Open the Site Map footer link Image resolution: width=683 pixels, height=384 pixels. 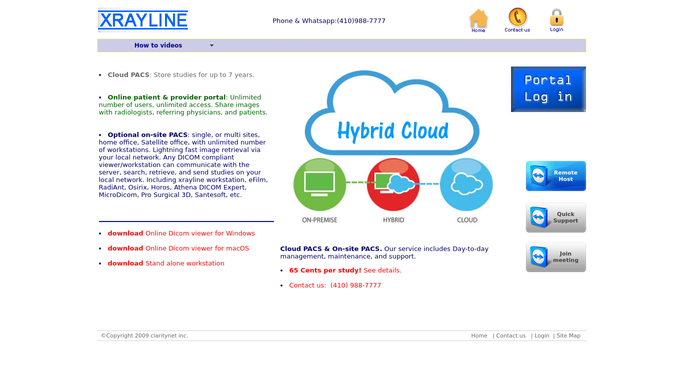[x=568, y=336]
